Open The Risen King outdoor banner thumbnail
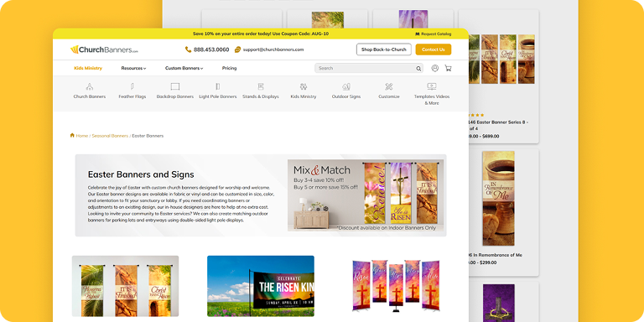The height and width of the screenshot is (322, 644). click(x=261, y=286)
